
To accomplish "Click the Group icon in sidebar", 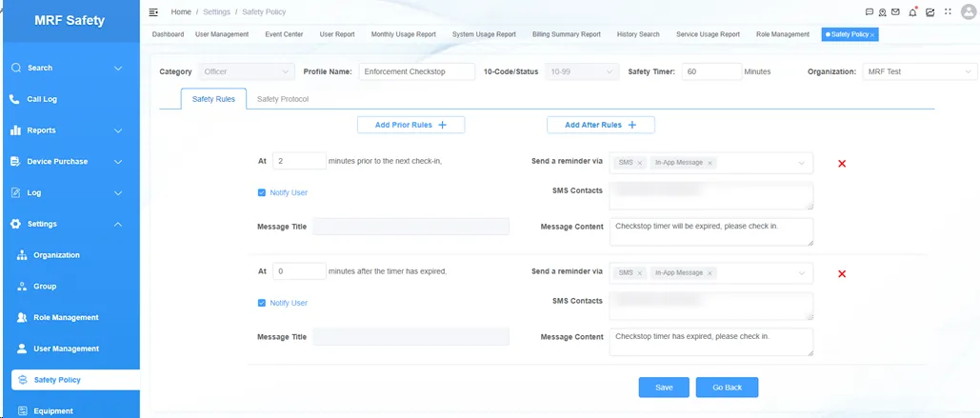I will 22,287.
